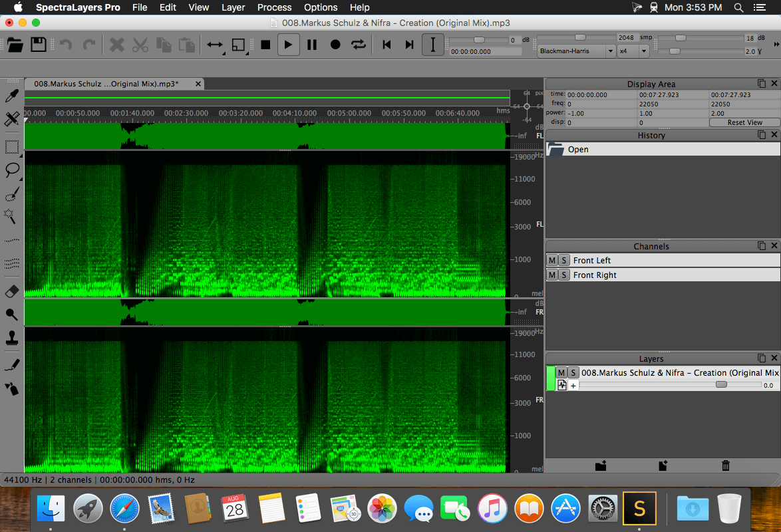Viewport: 781px width, 532px height.
Task: Solo the Front Left channel
Action: click(x=564, y=260)
